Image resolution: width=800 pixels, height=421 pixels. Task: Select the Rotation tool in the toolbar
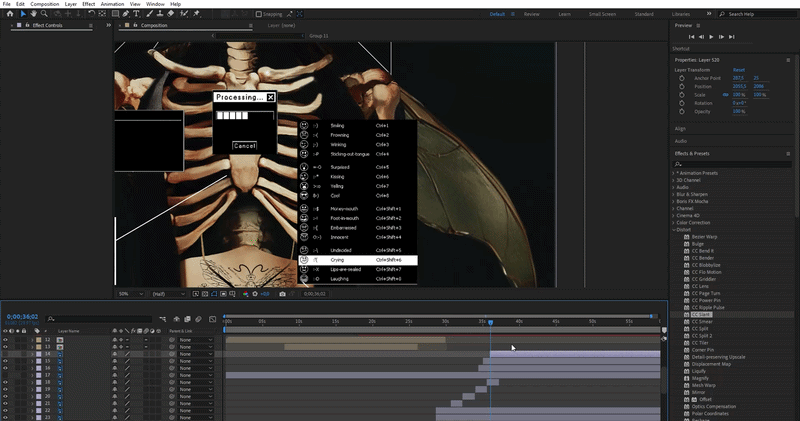click(x=91, y=14)
